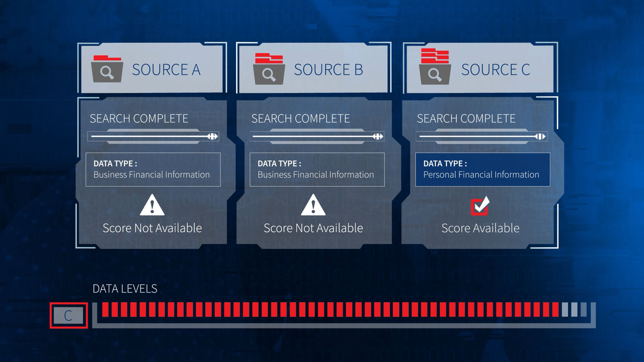
Task: Click the red file stack above Source A folder
Action: click(107, 58)
